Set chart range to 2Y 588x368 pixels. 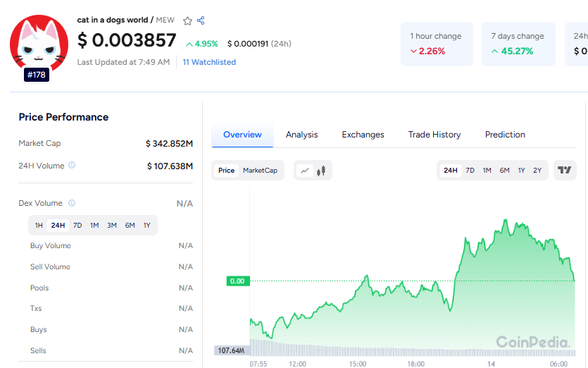[537, 171]
